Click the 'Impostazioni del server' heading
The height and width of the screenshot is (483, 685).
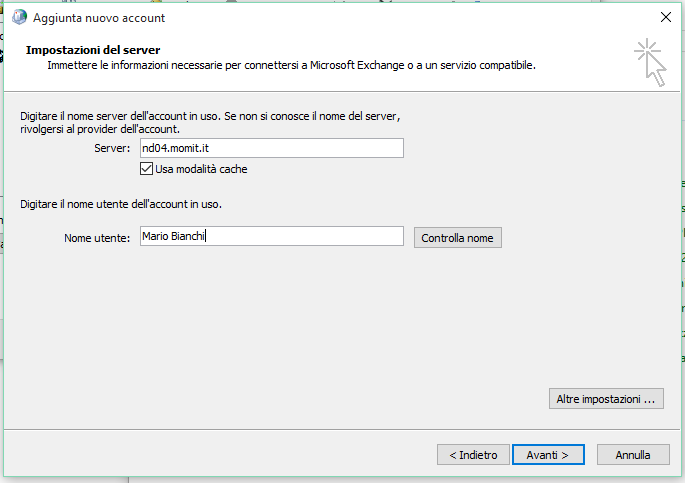[93, 50]
